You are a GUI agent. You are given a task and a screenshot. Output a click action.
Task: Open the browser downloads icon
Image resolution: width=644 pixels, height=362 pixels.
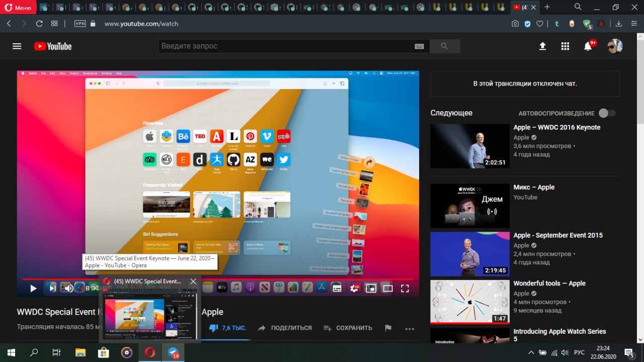point(619,24)
